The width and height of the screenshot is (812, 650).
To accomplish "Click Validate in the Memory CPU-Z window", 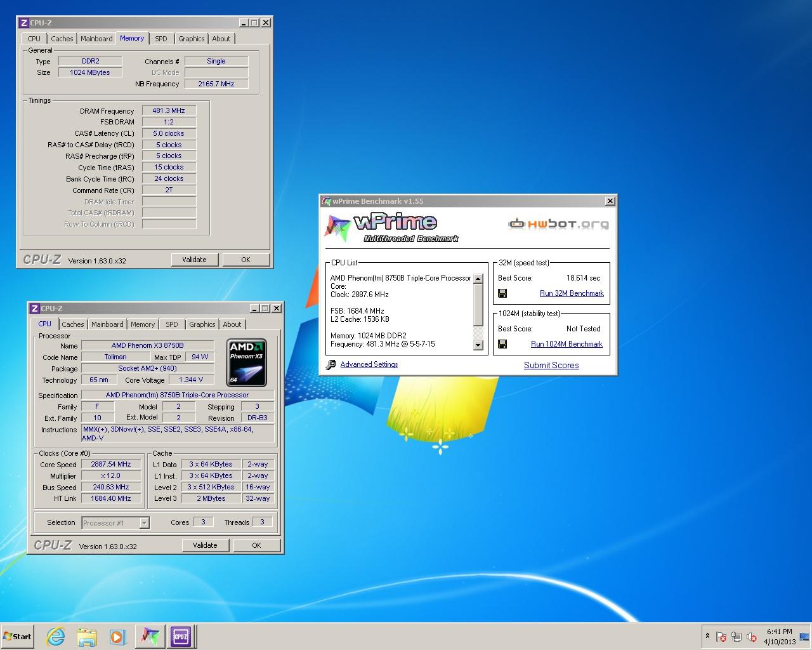I will [x=194, y=260].
